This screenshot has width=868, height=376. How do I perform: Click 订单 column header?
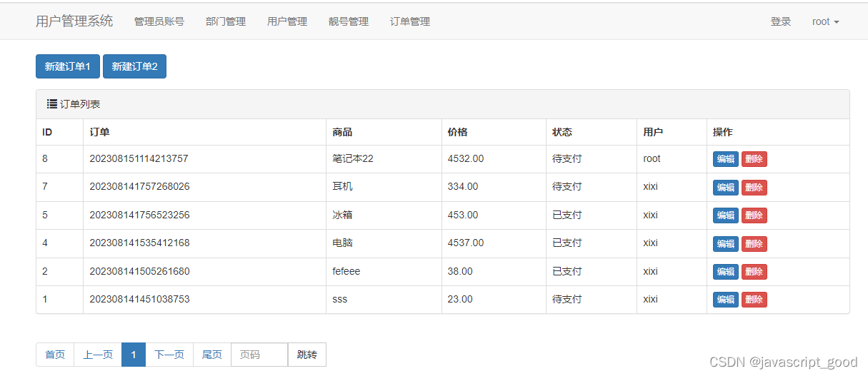coord(99,132)
